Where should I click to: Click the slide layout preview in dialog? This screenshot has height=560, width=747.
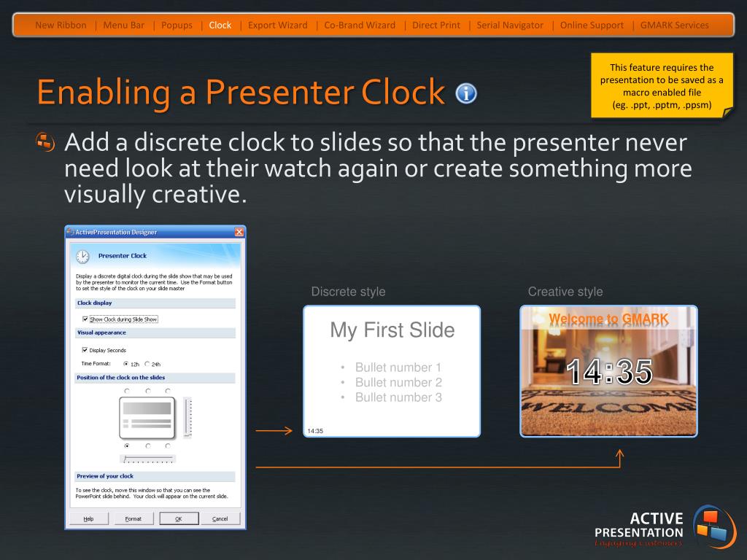coord(147,418)
